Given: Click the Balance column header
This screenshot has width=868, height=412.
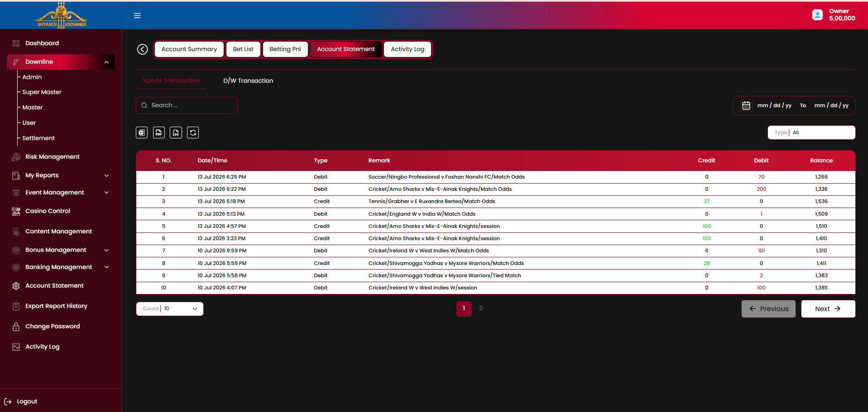Looking at the screenshot, I should tap(821, 161).
